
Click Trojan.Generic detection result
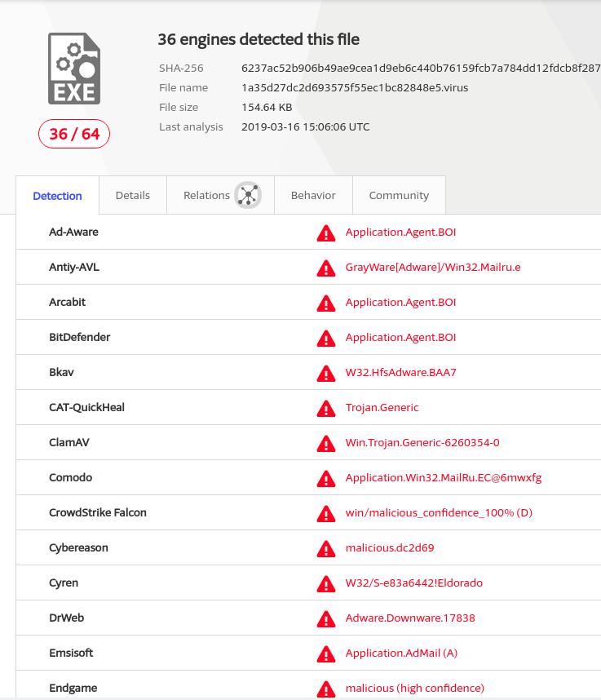382,408
